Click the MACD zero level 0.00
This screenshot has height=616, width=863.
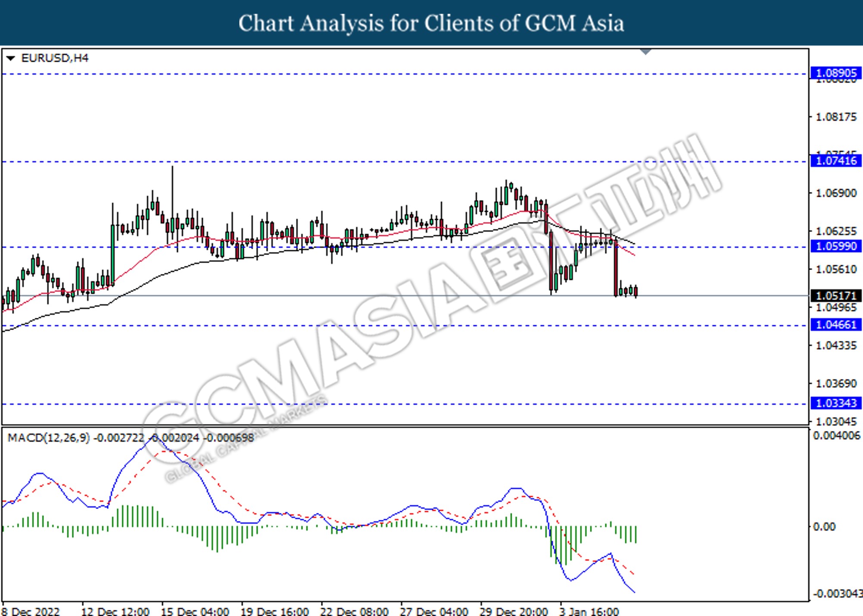pos(824,527)
